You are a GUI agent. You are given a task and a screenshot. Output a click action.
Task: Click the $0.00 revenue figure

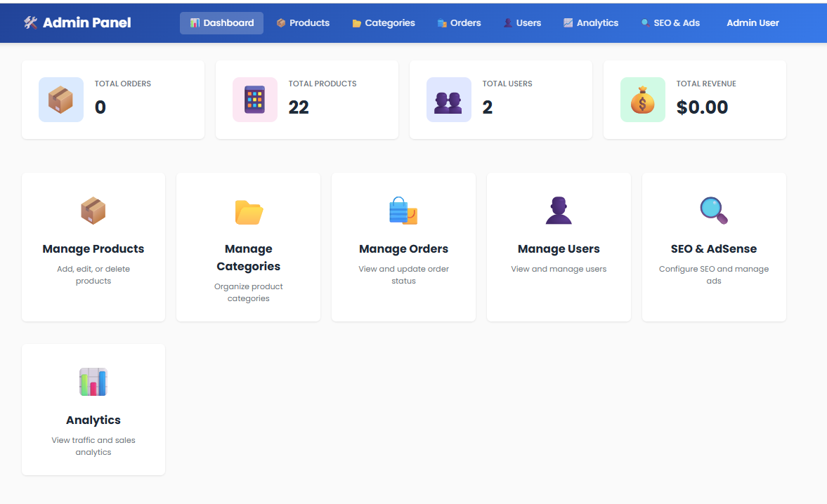[x=702, y=107]
